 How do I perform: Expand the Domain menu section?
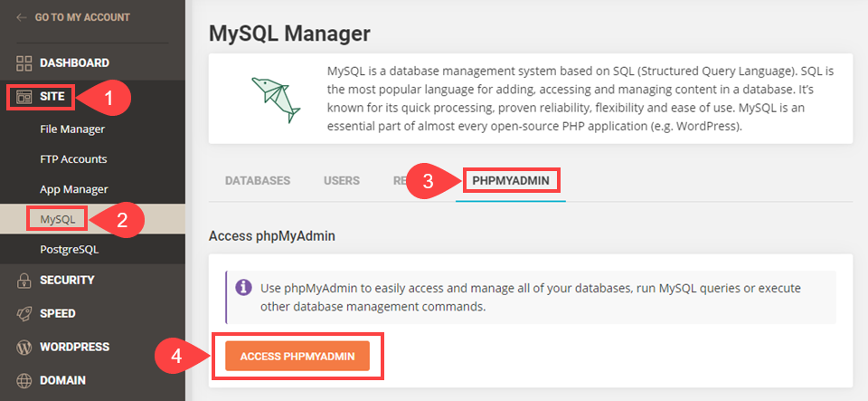click(x=62, y=381)
